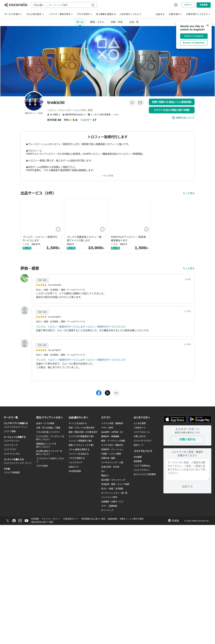Open 人材を紹介してもらう menu item
The width and height of the screenshot is (215, 644).
click(x=130, y=14)
